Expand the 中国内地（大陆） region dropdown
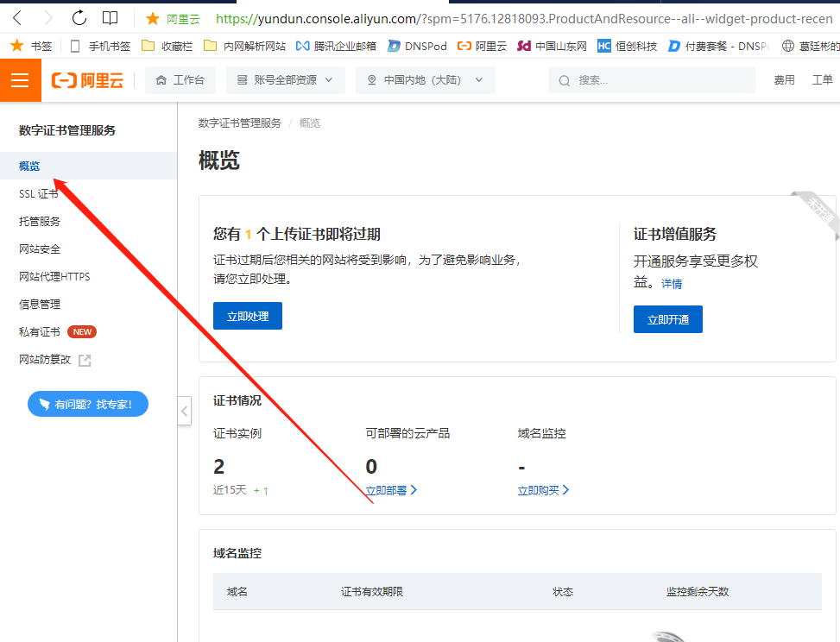The width and height of the screenshot is (840, 642). pyautogui.click(x=425, y=80)
